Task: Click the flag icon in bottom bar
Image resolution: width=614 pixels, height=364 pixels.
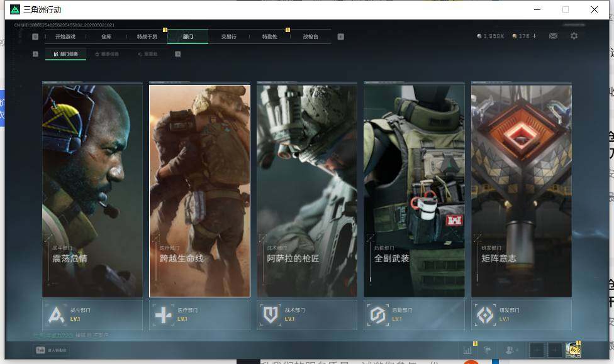Action: pos(488,350)
